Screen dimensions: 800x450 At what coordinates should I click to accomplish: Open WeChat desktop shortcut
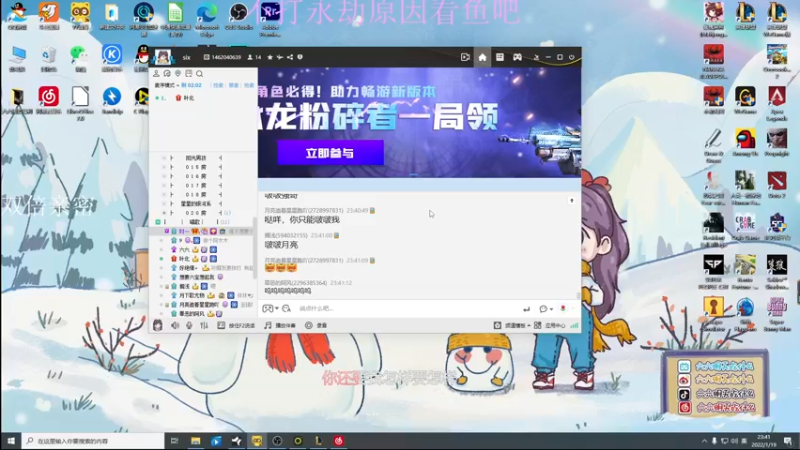point(80,58)
